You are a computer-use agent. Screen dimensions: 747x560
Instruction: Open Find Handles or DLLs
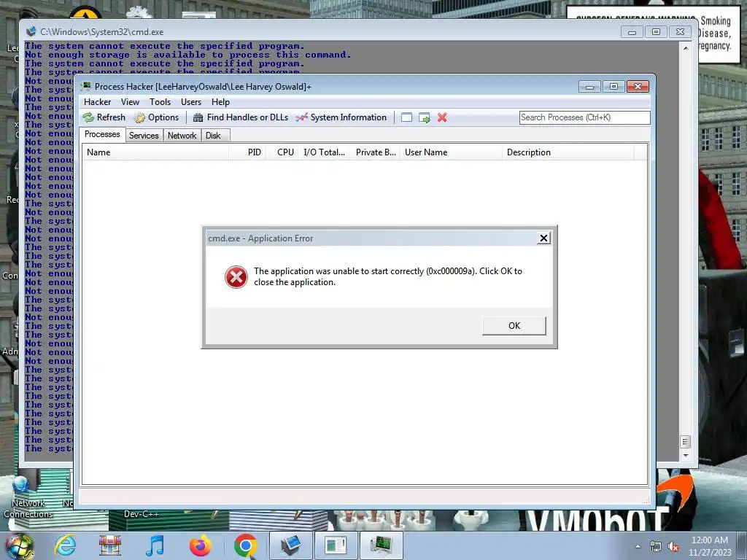click(241, 117)
